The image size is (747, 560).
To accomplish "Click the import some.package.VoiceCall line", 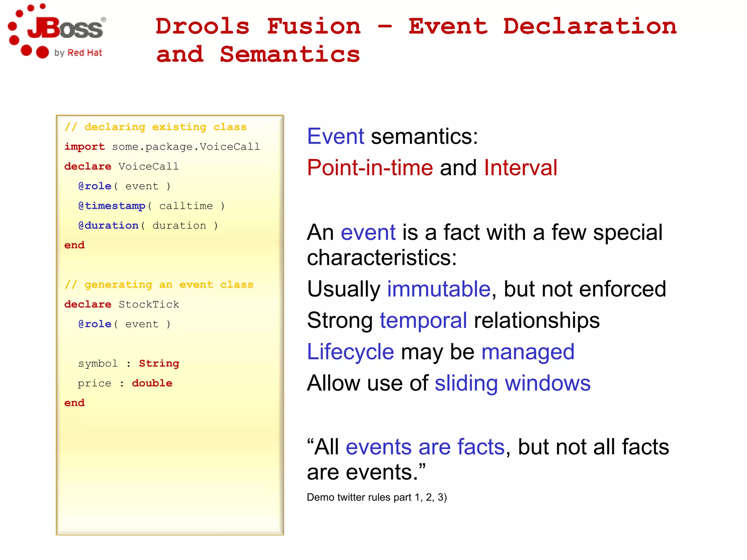I will 162,147.
